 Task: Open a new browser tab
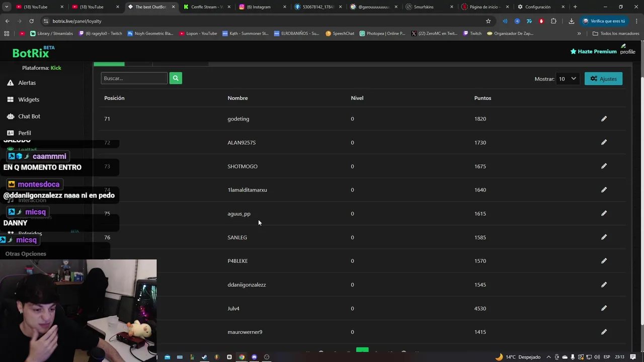coord(575,7)
